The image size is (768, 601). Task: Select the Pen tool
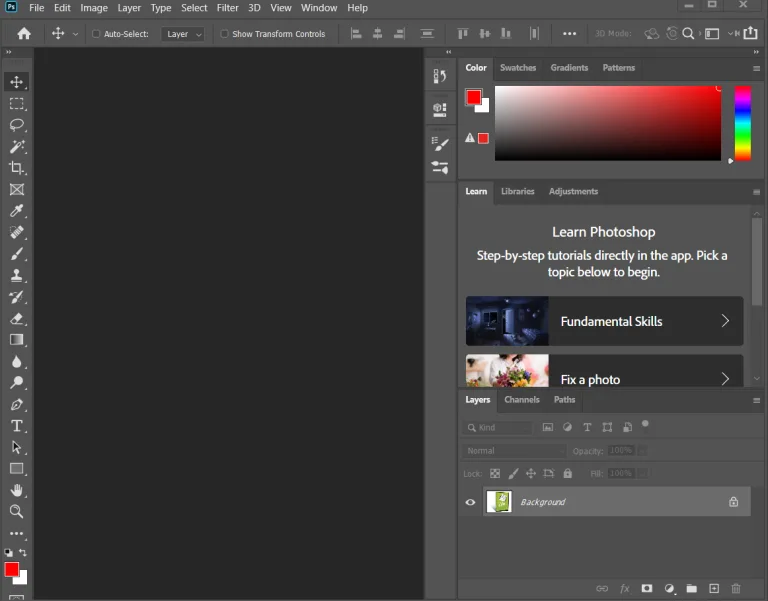click(17, 405)
